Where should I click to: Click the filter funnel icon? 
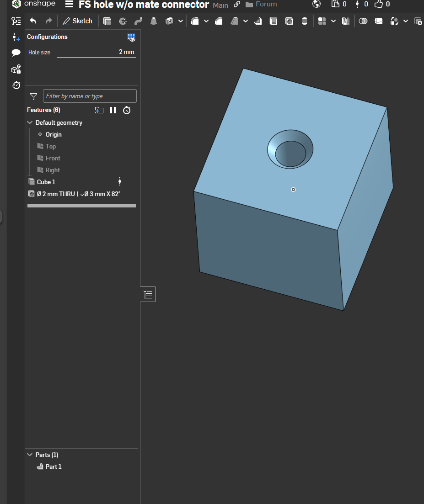33,96
